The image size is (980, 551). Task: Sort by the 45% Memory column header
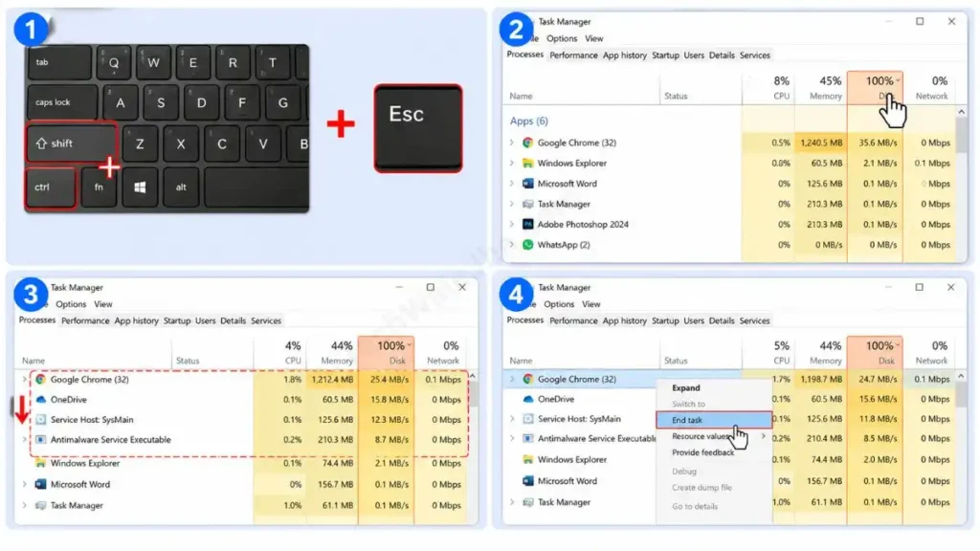coord(821,87)
